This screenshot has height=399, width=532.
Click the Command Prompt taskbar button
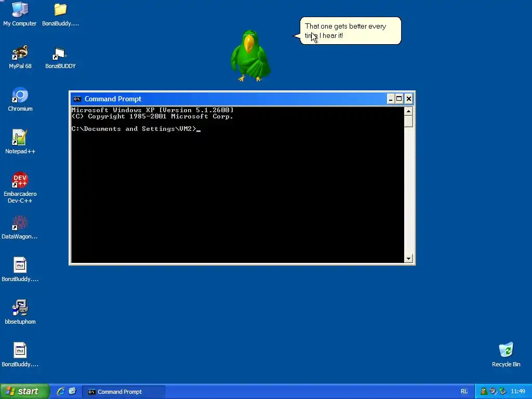(x=124, y=392)
